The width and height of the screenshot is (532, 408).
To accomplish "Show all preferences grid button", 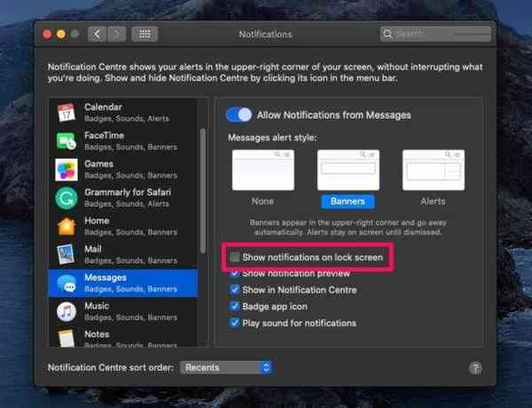I will point(145,34).
